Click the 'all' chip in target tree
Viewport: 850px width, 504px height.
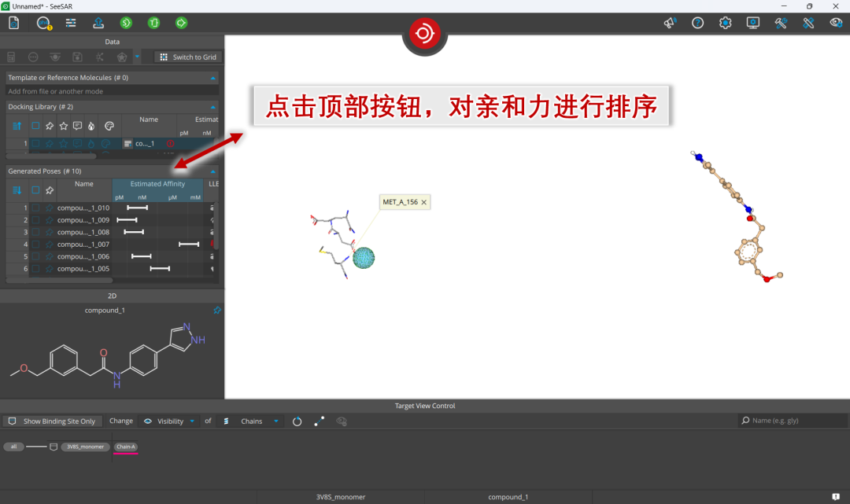tap(13, 447)
